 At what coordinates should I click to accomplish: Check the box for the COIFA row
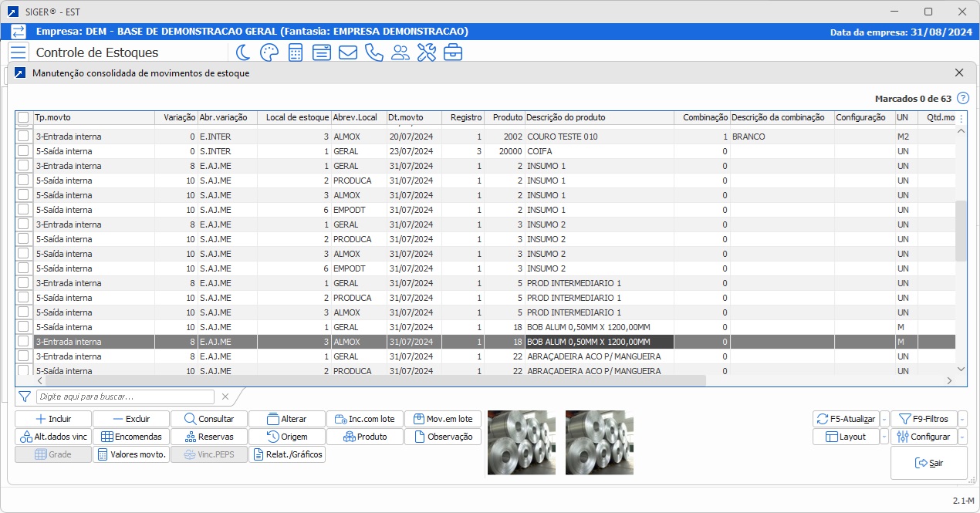pos(24,151)
